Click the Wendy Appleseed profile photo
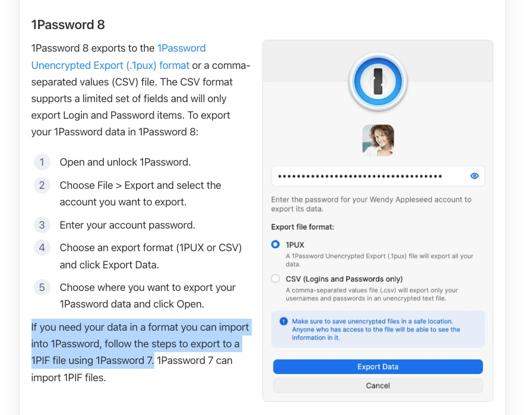The width and height of the screenshot is (532, 415). point(378,140)
